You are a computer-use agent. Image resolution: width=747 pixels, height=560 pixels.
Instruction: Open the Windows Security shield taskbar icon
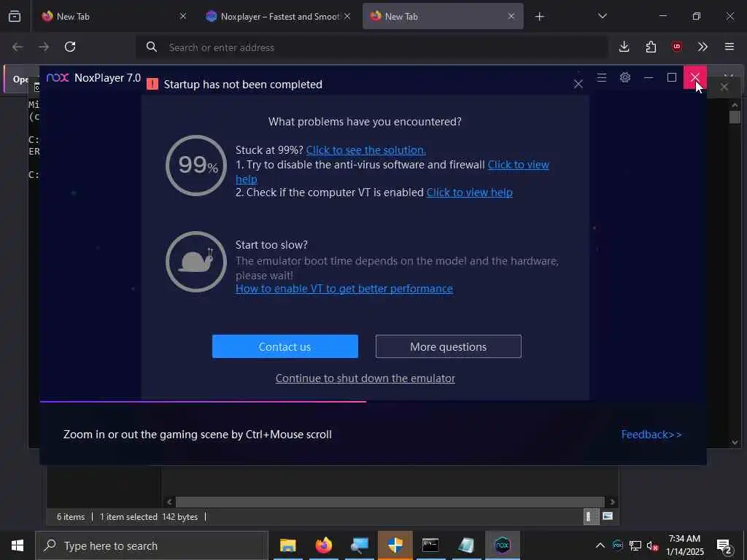395,545
